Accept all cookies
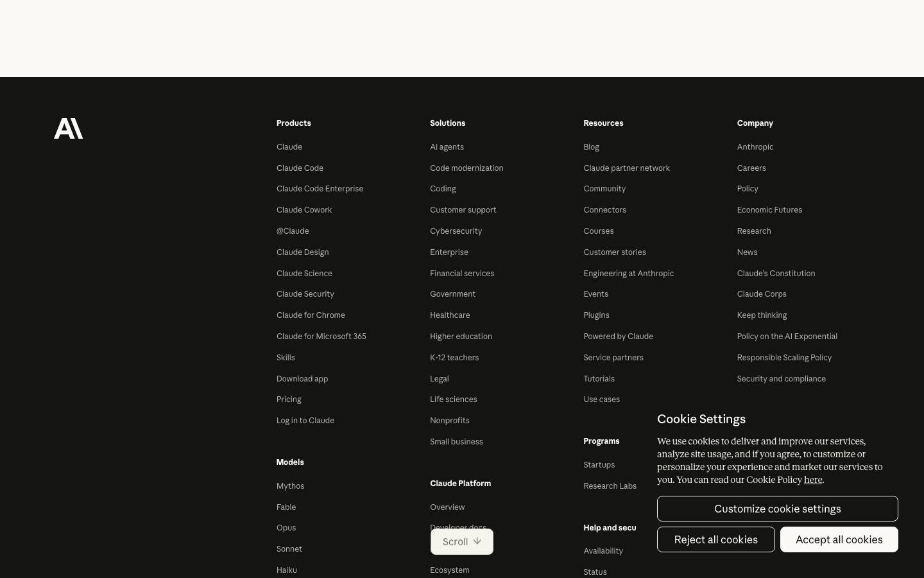The height and width of the screenshot is (578, 924). (839, 539)
